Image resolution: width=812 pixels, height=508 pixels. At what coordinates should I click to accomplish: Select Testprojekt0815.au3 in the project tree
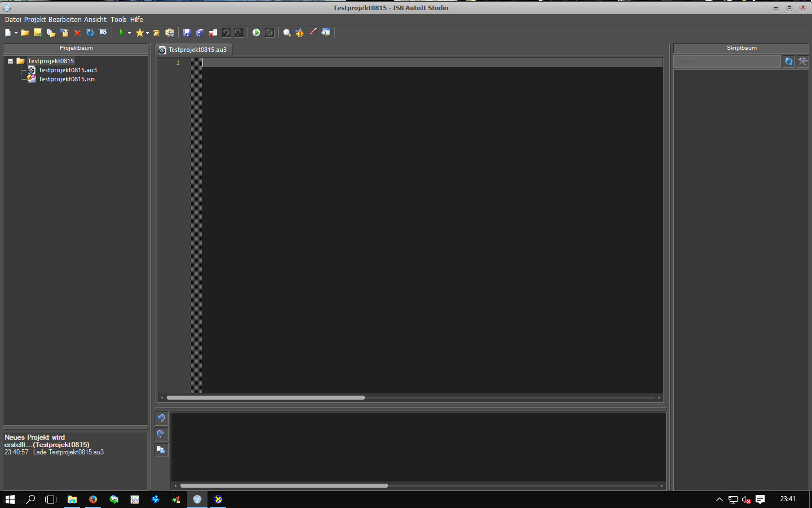[x=68, y=70]
